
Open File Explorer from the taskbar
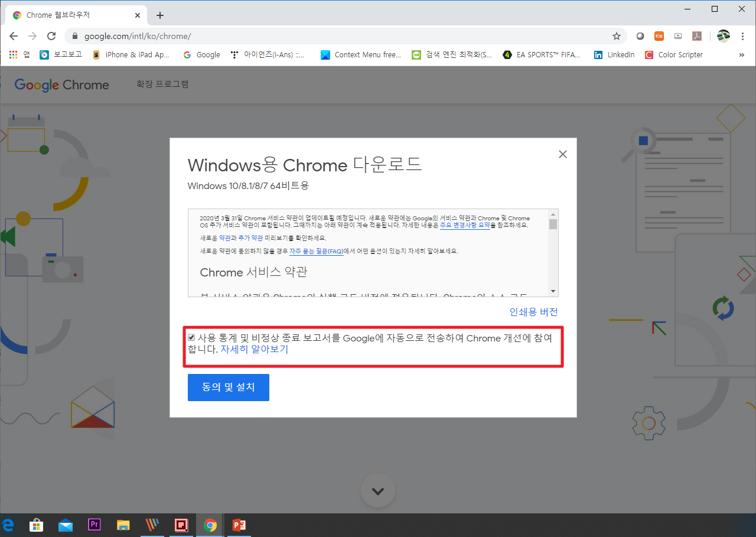coord(123,525)
